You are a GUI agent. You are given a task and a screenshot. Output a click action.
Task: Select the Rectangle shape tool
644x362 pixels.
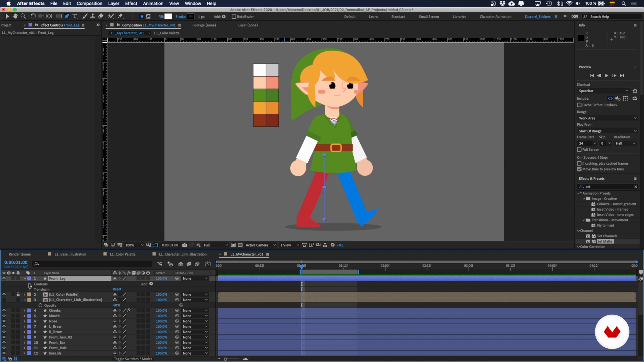(59, 16)
